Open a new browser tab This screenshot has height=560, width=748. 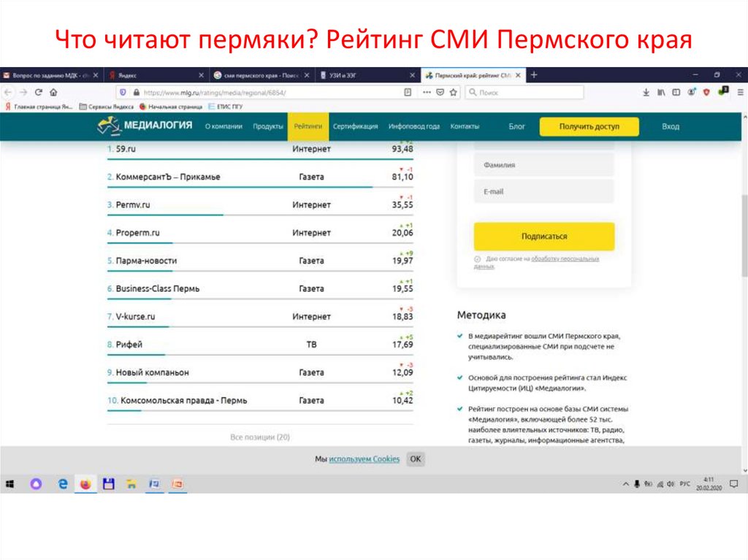(x=534, y=75)
